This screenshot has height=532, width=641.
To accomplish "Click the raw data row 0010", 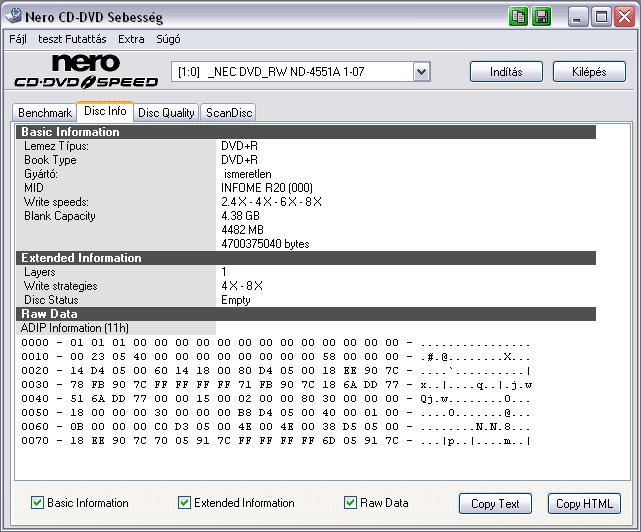I will 276,357.
